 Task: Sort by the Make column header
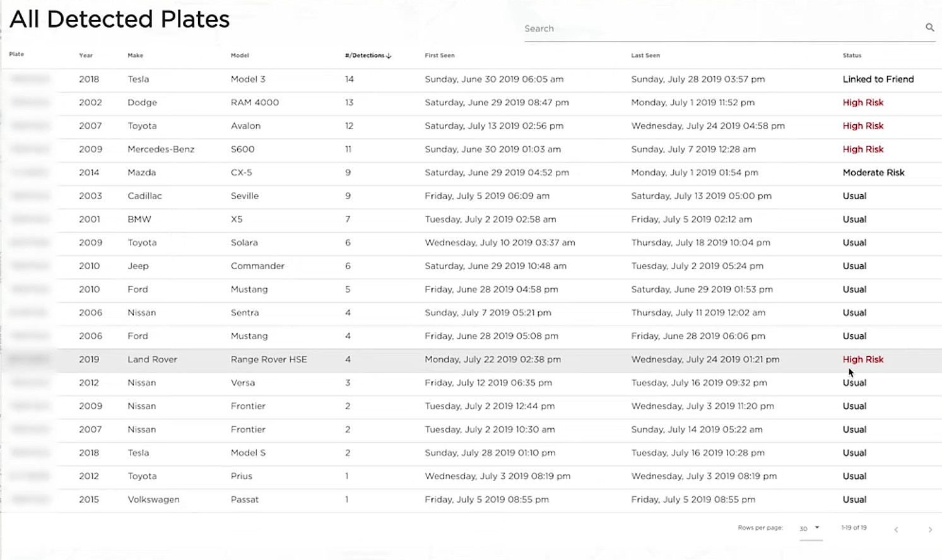pos(135,55)
